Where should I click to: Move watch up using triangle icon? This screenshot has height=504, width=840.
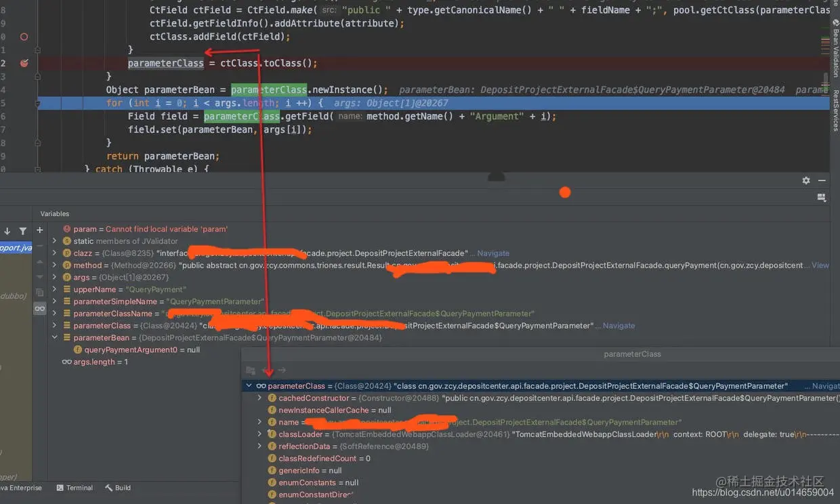pyautogui.click(x=40, y=261)
